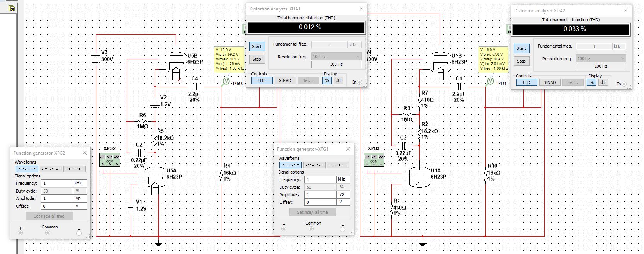Switch XDA2 display to percent
Viewport: 644px width, 254px height.
591,82
